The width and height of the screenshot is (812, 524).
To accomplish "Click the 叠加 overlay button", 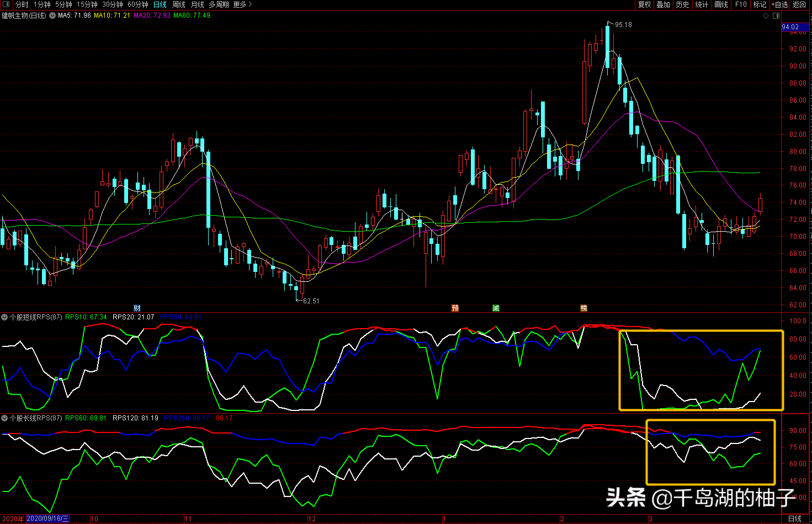I will click(x=663, y=4).
